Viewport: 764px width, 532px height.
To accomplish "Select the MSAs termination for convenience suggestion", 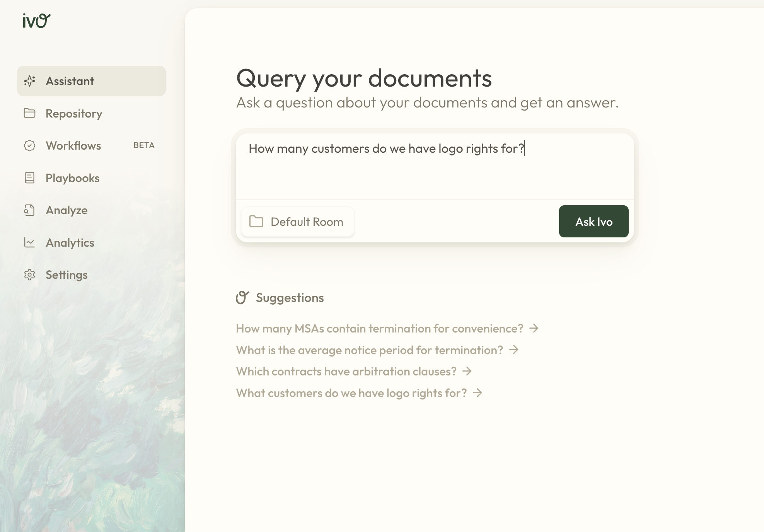I will 379,329.
